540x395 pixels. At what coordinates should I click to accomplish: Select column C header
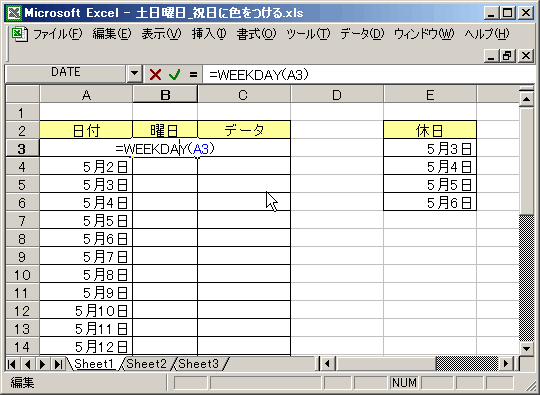(244, 95)
